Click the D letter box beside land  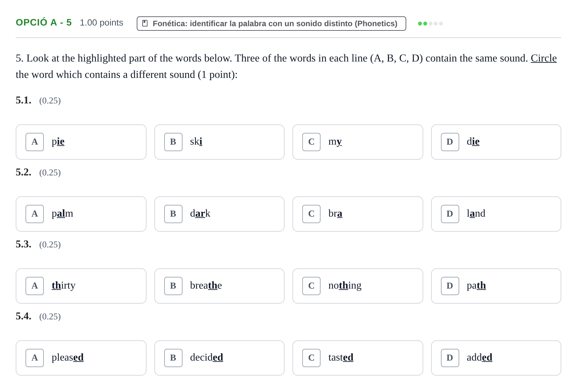click(x=450, y=214)
